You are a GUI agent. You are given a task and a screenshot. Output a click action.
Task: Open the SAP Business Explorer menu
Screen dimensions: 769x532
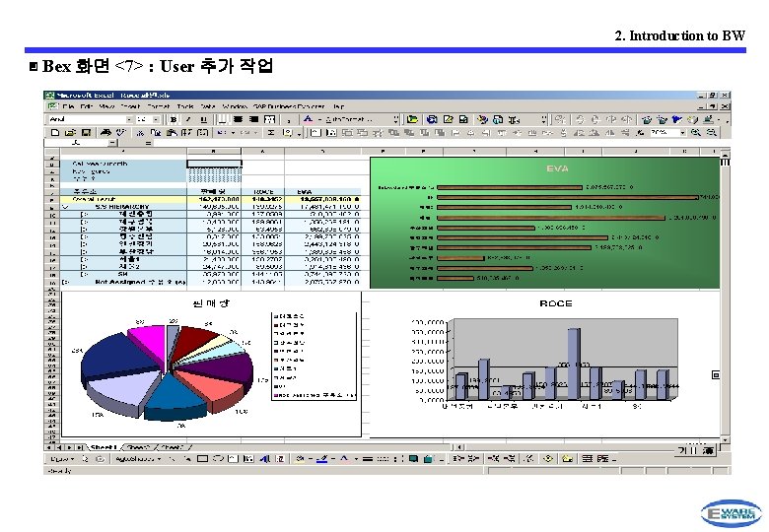pos(289,106)
